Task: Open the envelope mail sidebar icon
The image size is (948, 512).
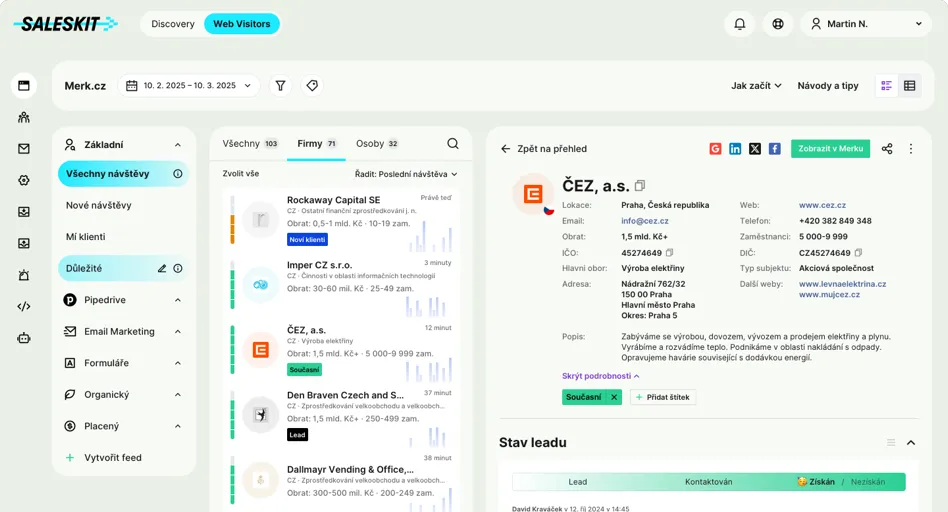Action: pyautogui.click(x=24, y=149)
